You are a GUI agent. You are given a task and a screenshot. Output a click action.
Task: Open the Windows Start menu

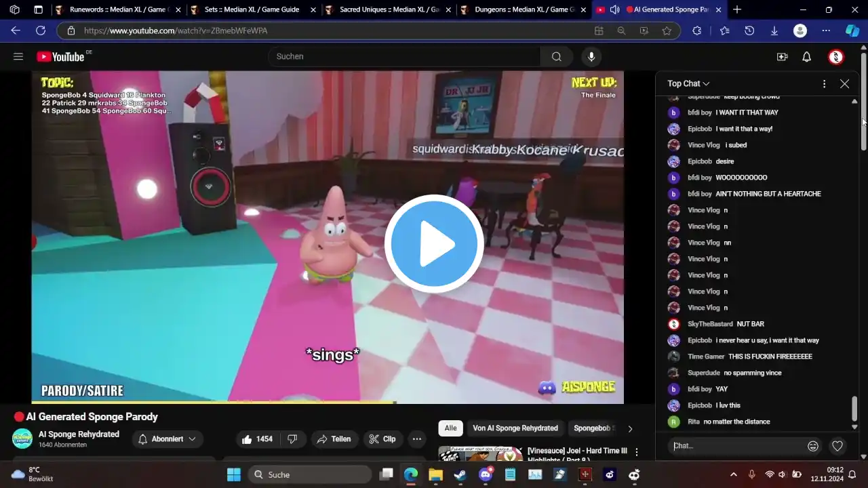[234, 474]
